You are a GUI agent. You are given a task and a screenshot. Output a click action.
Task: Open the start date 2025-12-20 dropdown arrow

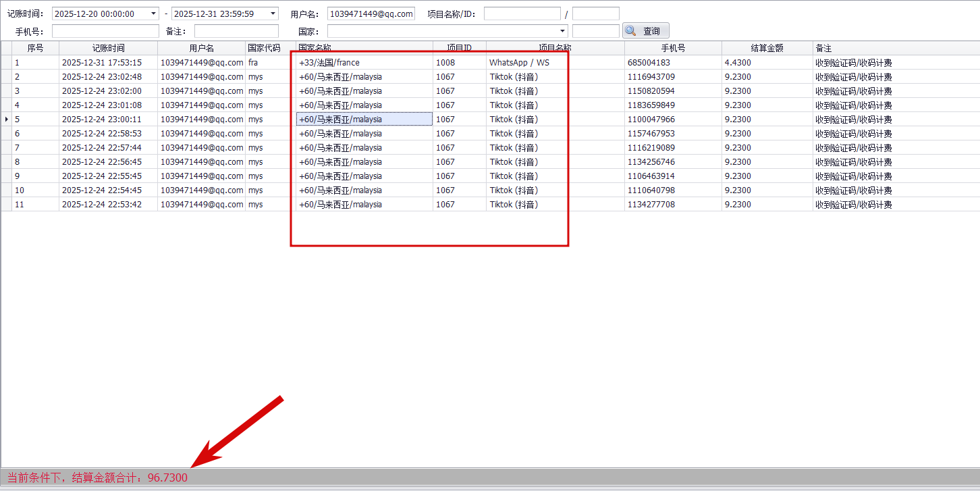pos(153,14)
